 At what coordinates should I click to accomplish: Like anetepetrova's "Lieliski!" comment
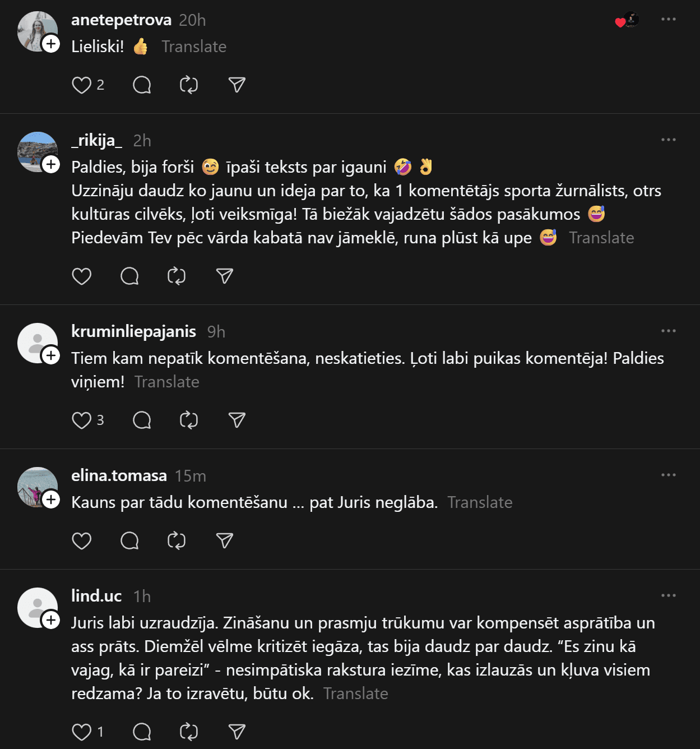pos(82,85)
